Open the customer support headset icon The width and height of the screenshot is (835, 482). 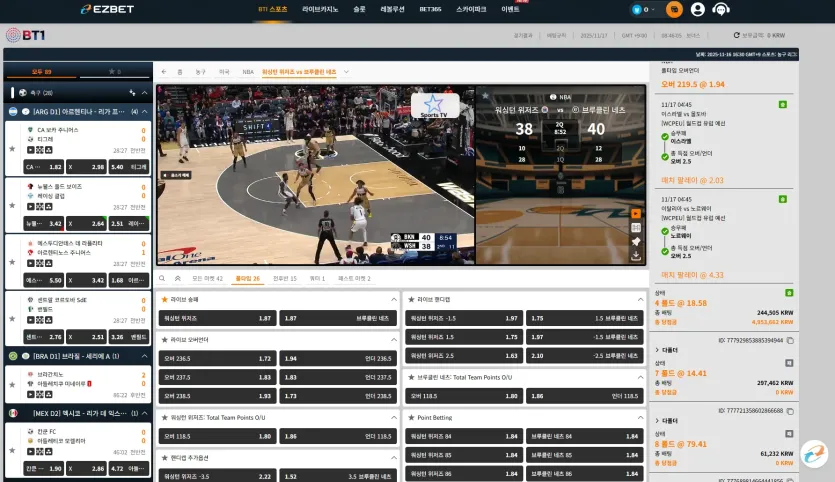721,9
